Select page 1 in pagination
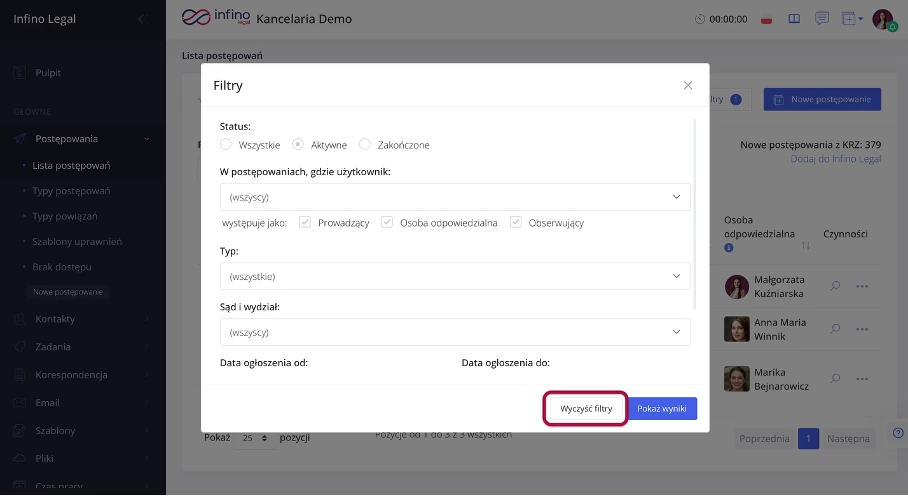The image size is (908, 496). pyautogui.click(x=808, y=439)
